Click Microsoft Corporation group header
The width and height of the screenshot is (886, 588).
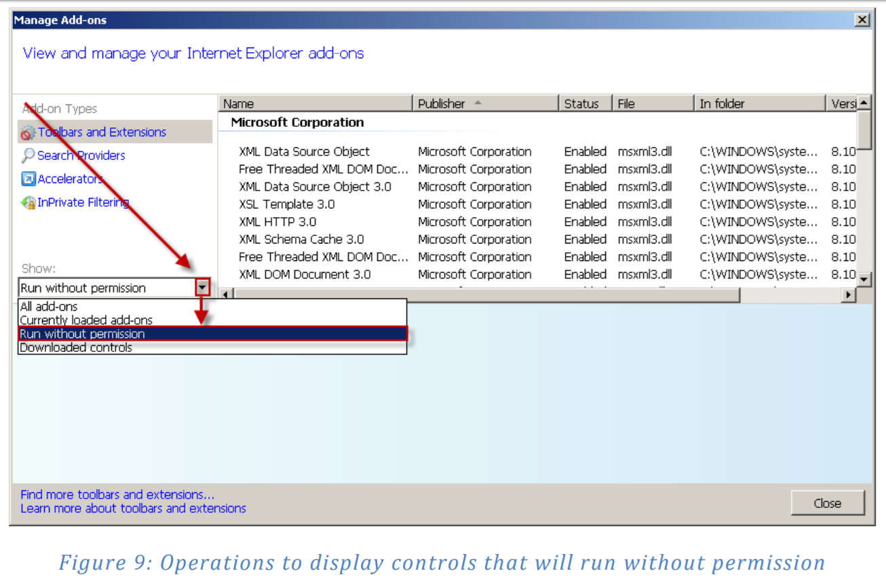[297, 123]
